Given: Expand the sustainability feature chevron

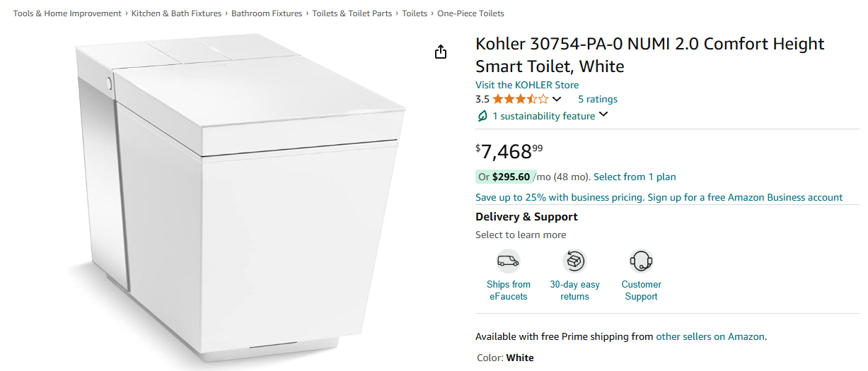Looking at the screenshot, I should coord(603,115).
